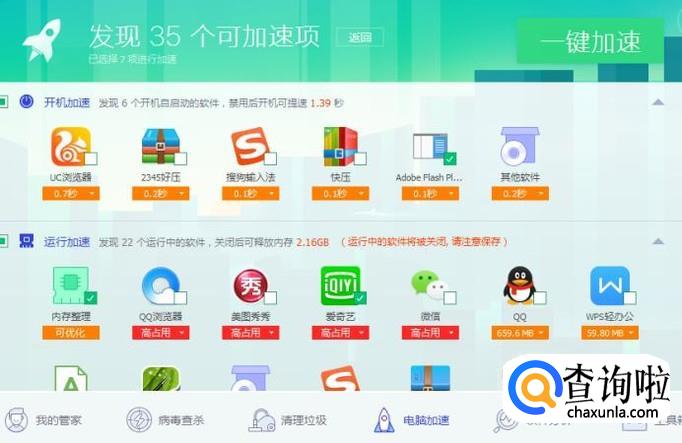Open the 高占用 dropdown under QQ浏览器
This screenshot has height=443, width=682.
tap(161, 333)
